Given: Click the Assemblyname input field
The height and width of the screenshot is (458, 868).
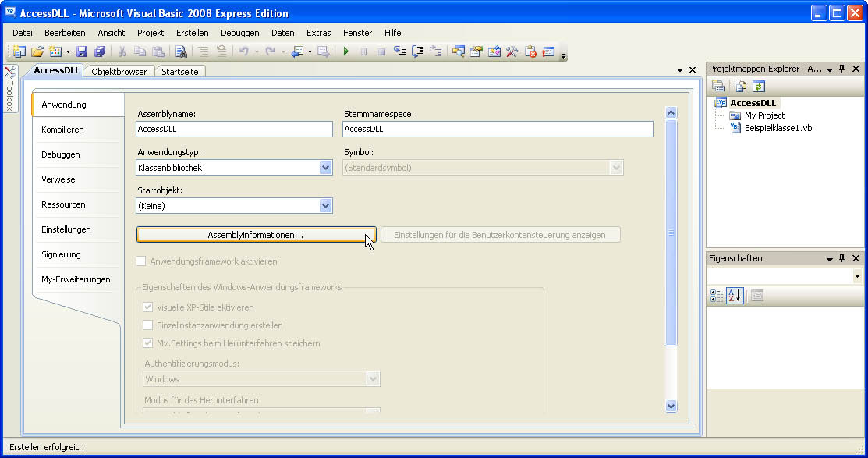Looking at the screenshot, I should [x=234, y=130].
